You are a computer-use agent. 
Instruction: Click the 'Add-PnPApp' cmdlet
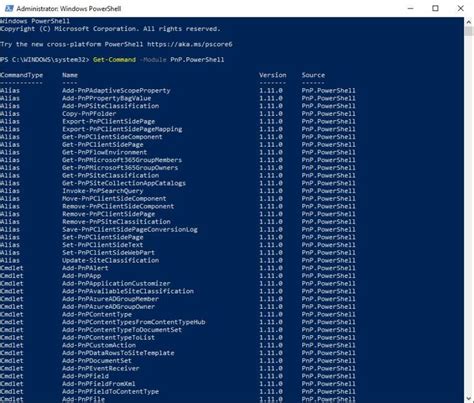point(81,276)
